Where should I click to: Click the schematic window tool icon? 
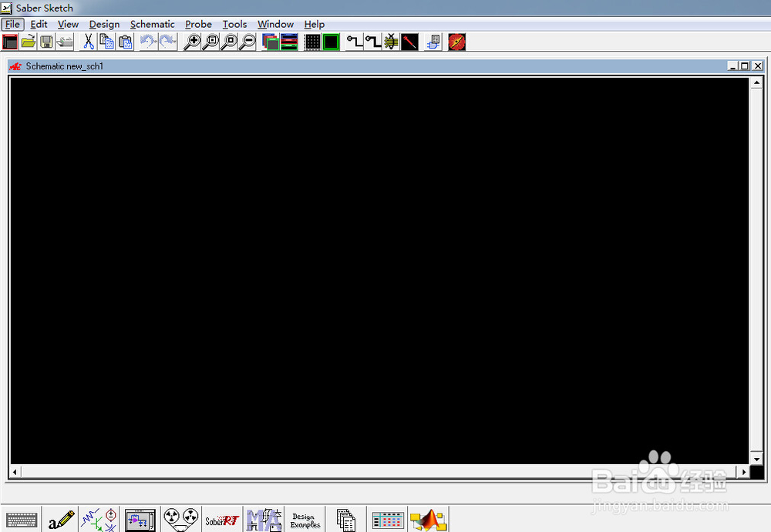click(x=140, y=520)
